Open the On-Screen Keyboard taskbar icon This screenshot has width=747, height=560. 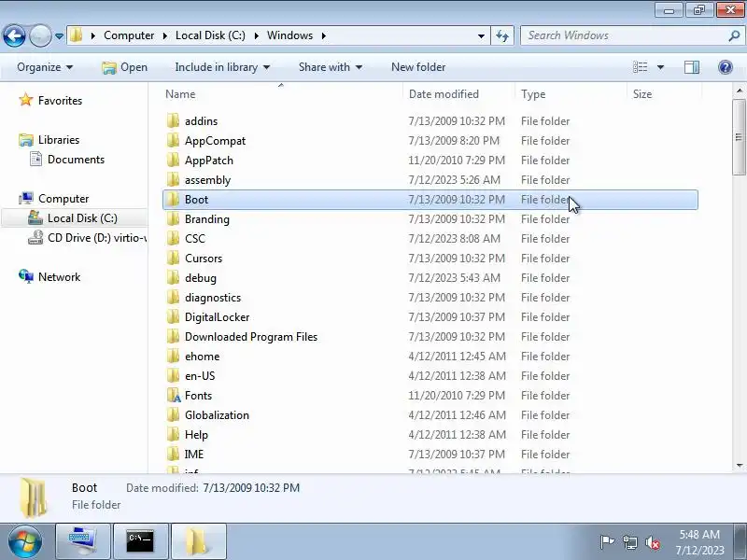pyautogui.click(x=83, y=541)
